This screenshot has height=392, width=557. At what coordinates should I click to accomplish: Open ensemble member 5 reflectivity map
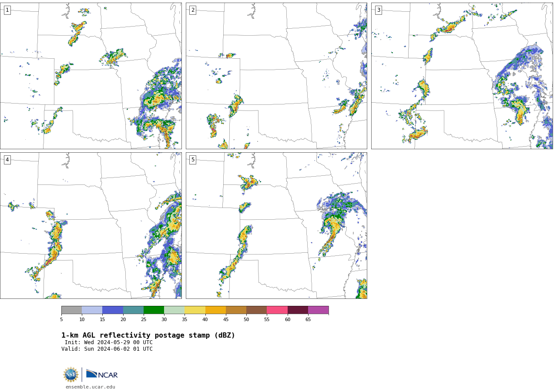(x=276, y=225)
